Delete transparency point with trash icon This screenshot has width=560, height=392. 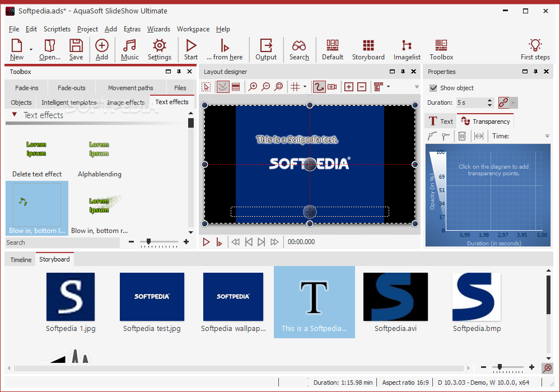click(x=462, y=136)
